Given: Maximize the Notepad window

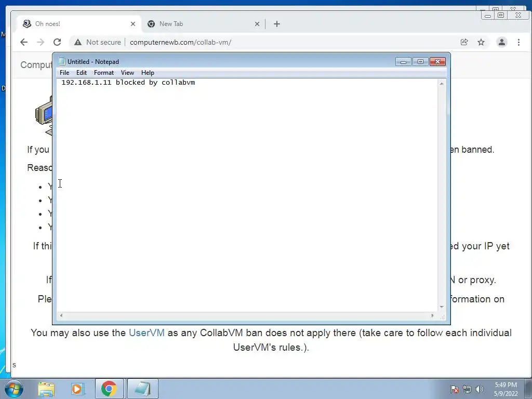Looking at the screenshot, I should [420, 61].
